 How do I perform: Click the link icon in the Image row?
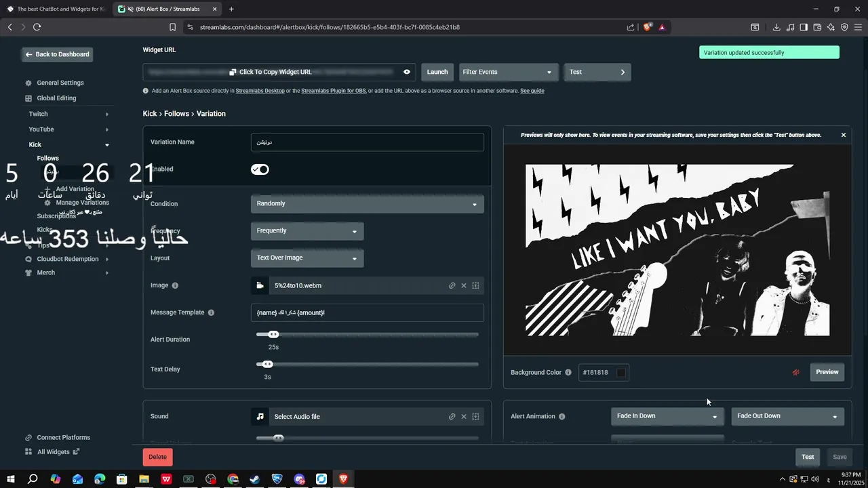pos(452,285)
